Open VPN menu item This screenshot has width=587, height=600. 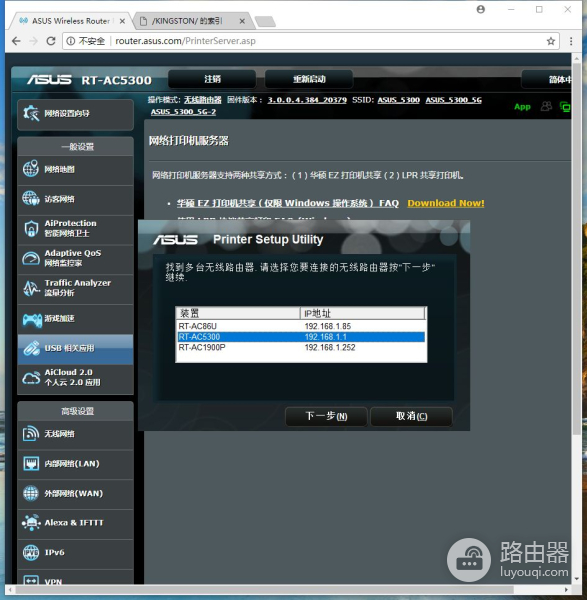coord(75,577)
